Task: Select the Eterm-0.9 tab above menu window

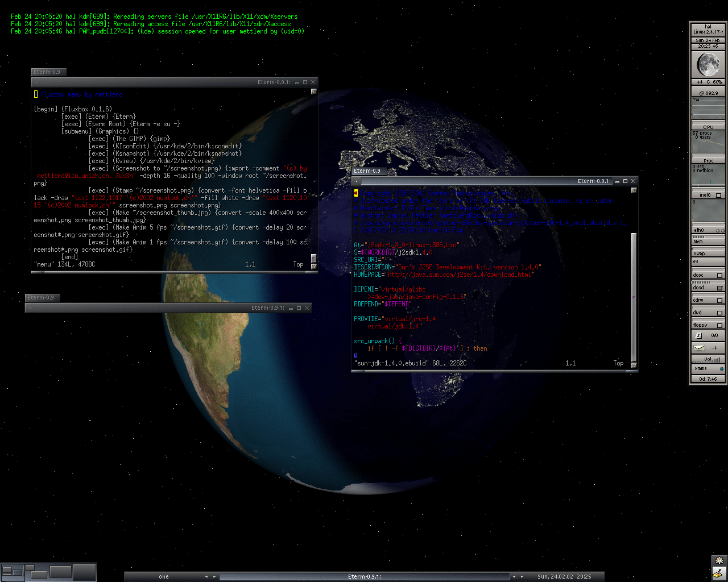Action: (x=47, y=72)
